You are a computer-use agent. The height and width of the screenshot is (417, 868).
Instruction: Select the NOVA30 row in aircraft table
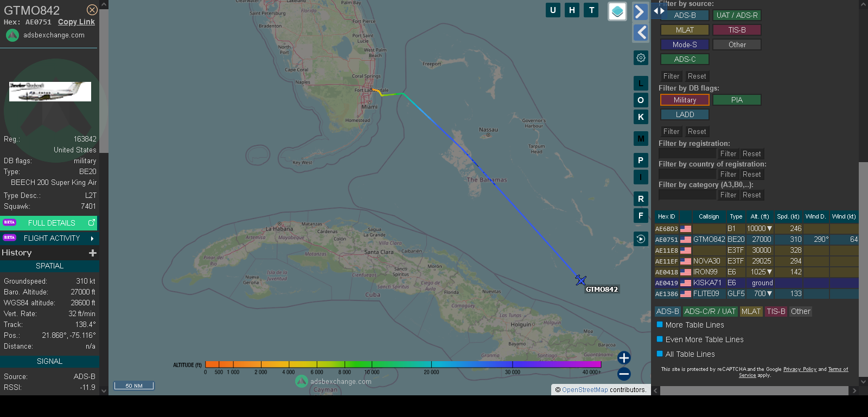(757, 261)
